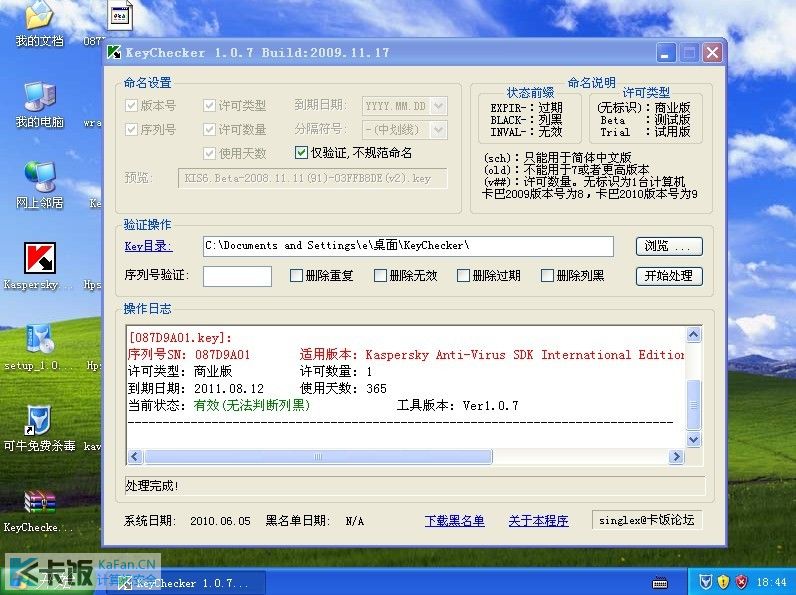The height and width of the screenshot is (595, 796).
Task: Click the log horizontal scrollbar thumb
Action: tap(318, 456)
